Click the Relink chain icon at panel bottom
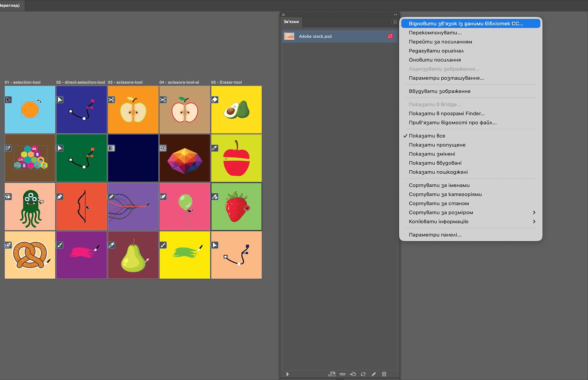Viewport: 588px width, 380px height. 342,374
